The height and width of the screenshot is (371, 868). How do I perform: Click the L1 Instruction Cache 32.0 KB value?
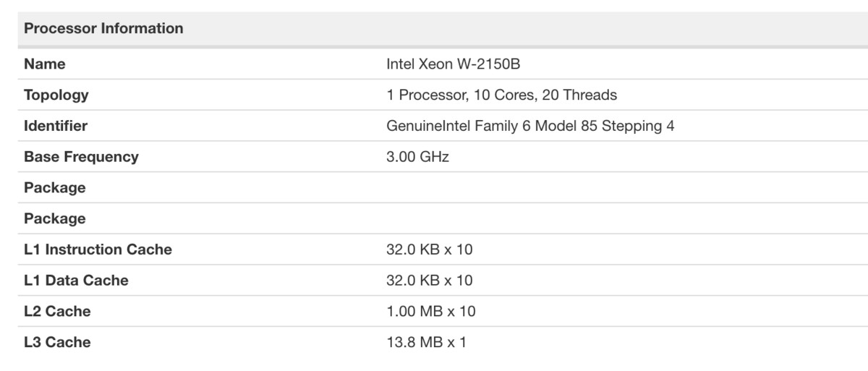430,250
